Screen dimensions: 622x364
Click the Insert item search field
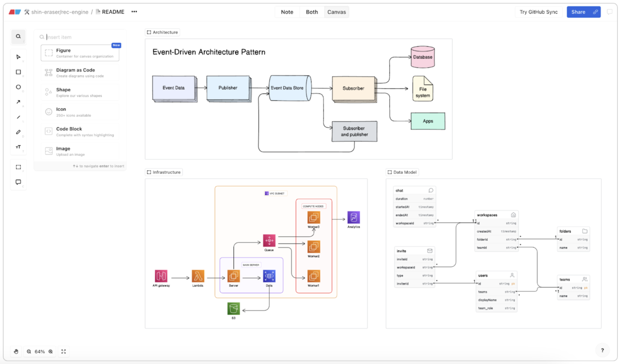(80, 37)
